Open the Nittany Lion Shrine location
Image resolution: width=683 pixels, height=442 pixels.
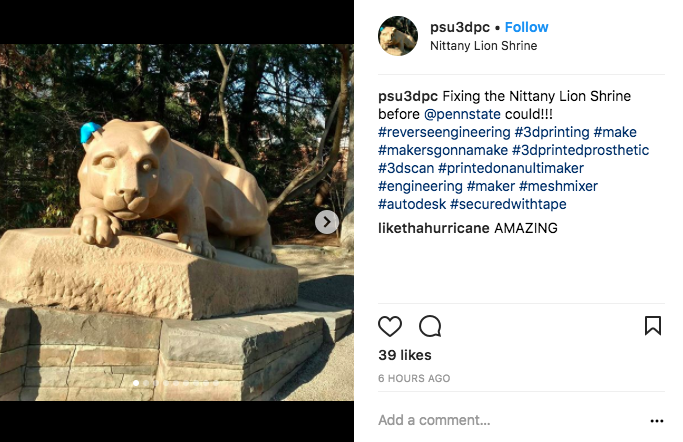click(x=483, y=46)
